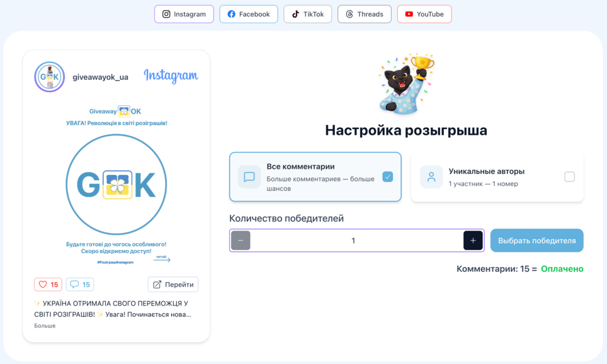The image size is (607, 364).
Task: Switch to the Facebook tab
Action: (249, 14)
